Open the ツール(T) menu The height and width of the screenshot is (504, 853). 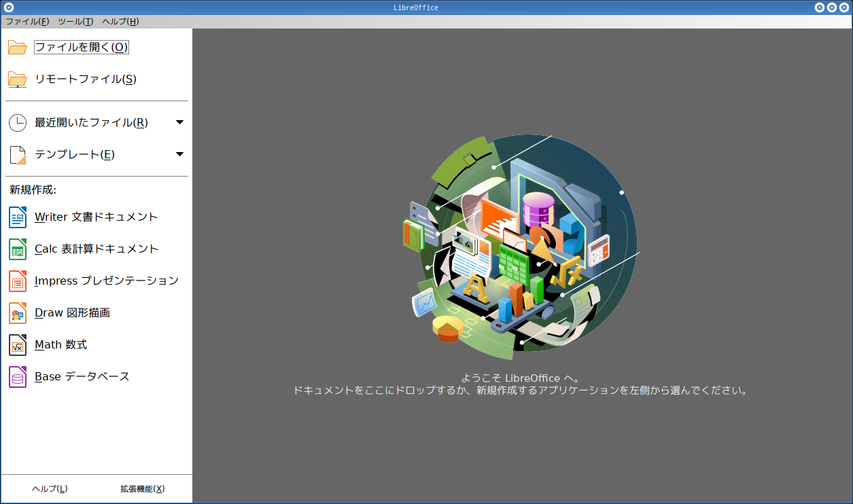75,22
